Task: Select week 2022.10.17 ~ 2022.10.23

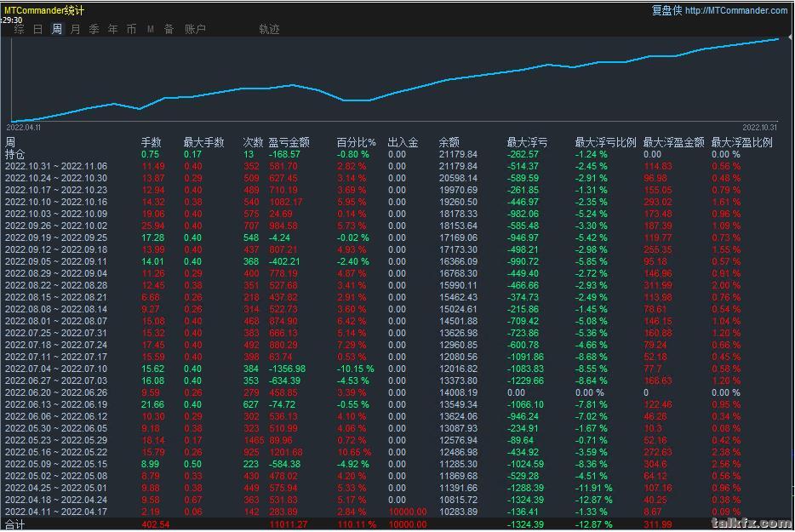Action: point(56,190)
